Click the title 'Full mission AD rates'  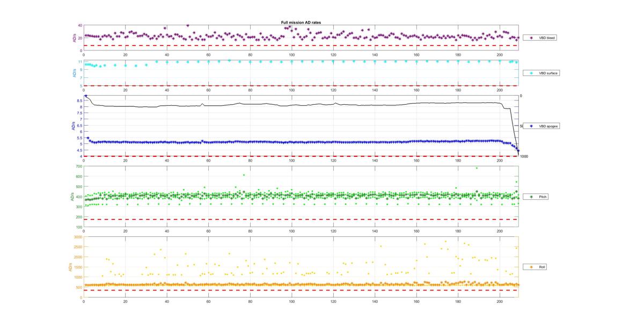(x=301, y=23)
